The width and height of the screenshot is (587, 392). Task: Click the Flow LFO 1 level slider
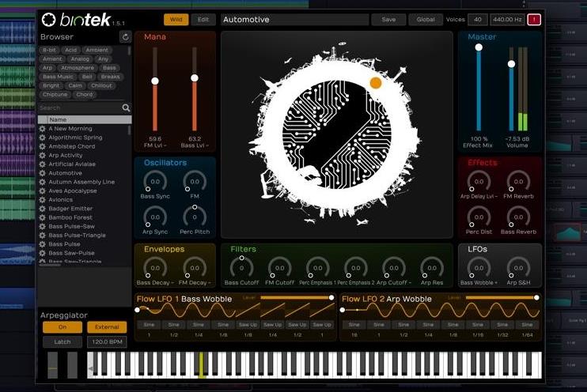296,298
